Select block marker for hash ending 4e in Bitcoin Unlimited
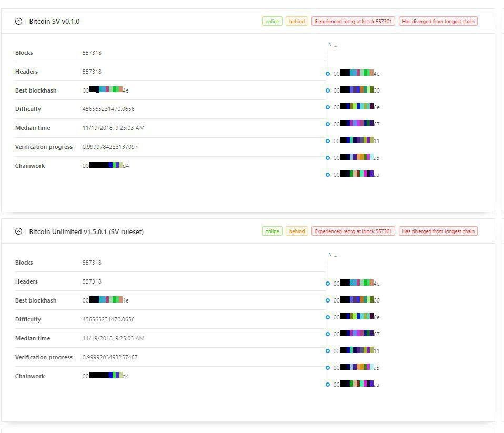The width and height of the screenshot is (504, 433). 328,284
